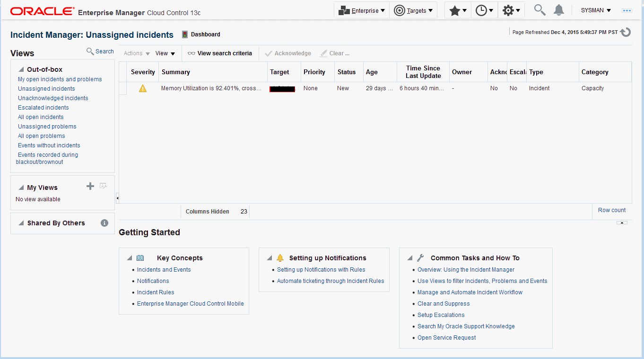Open the Targets menu
The image size is (644, 359).
(x=413, y=10)
